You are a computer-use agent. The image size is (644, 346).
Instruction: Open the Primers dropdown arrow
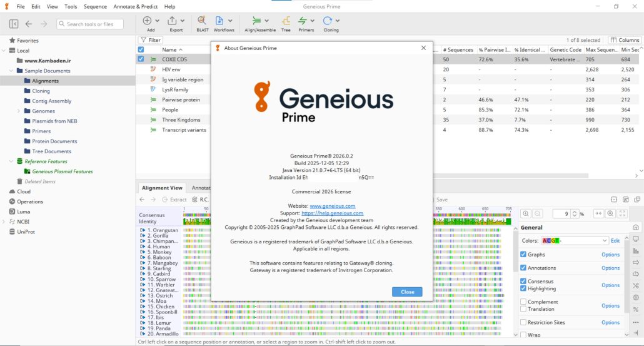pyautogui.click(x=313, y=21)
